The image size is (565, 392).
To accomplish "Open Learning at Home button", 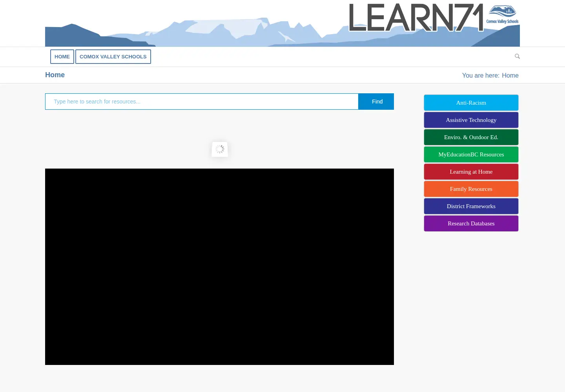I will click(x=471, y=172).
